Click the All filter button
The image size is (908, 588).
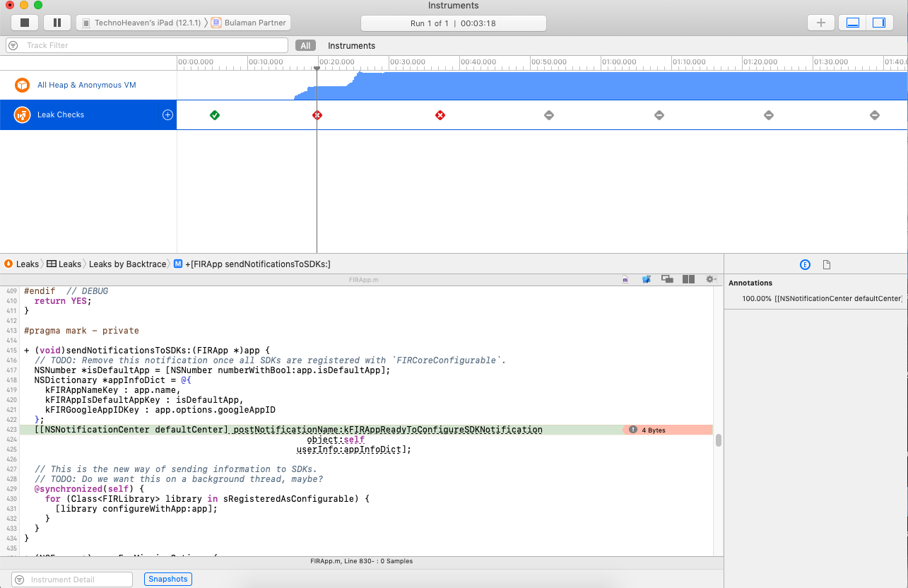click(x=305, y=45)
